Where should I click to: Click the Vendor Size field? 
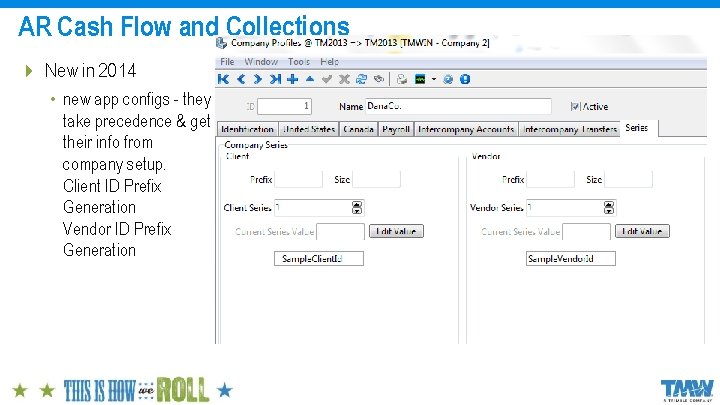coord(628,179)
